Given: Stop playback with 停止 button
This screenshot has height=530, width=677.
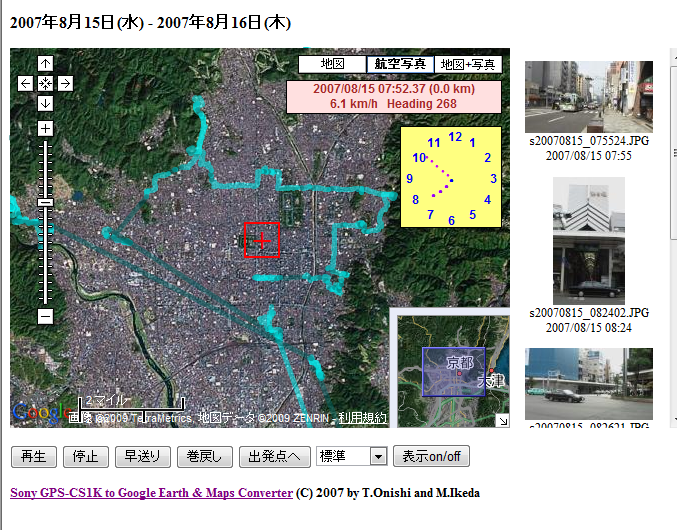Looking at the screenshot, I should [85, 457].
